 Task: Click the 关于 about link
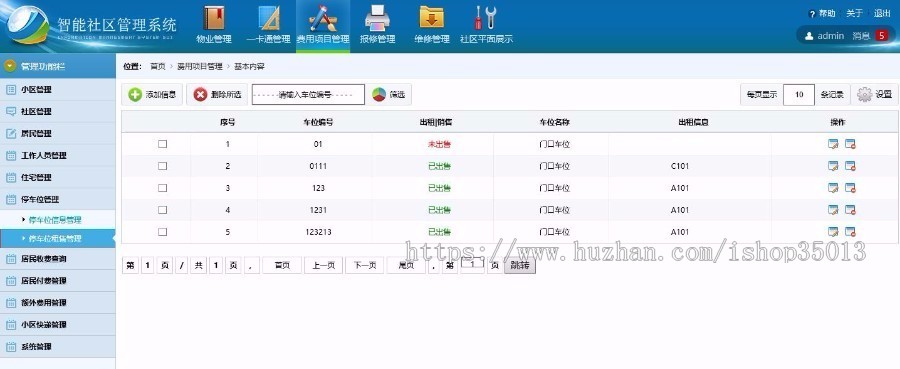[855, 13]
